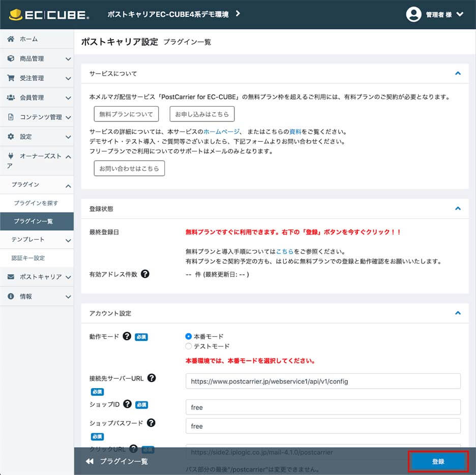Select プラグインを探す in the sidebar
The width and height of the screenshot is (476, 475).
click(37, 203)
